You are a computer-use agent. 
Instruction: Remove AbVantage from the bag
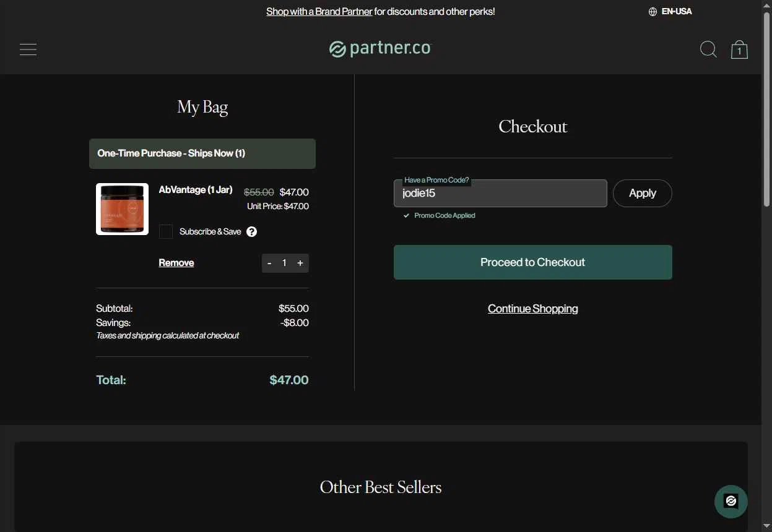(x=176, y=263)
